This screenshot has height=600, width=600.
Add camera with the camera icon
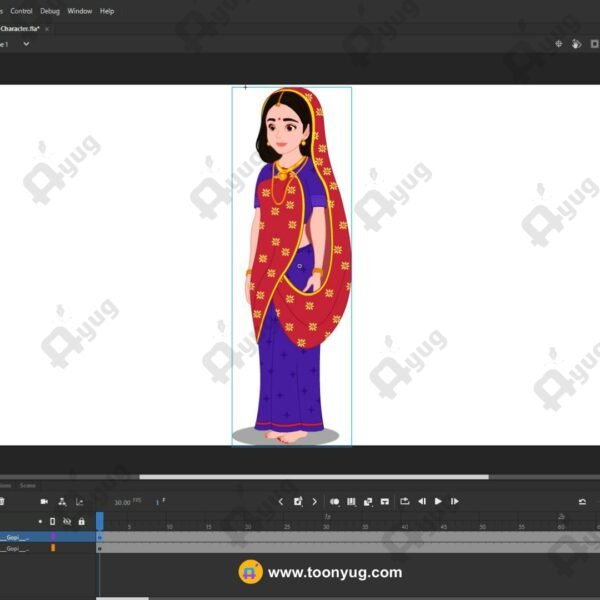pyautogui.click(x=44, y=501)
